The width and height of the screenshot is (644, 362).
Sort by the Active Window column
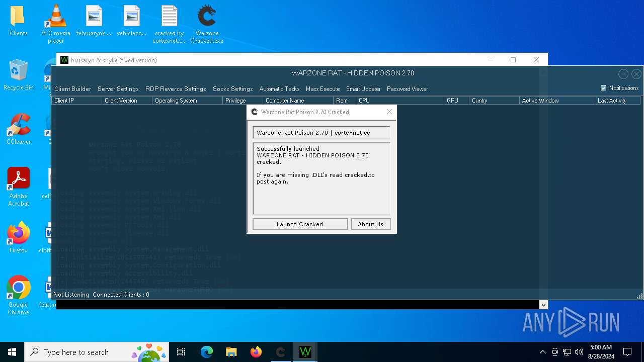557,101
